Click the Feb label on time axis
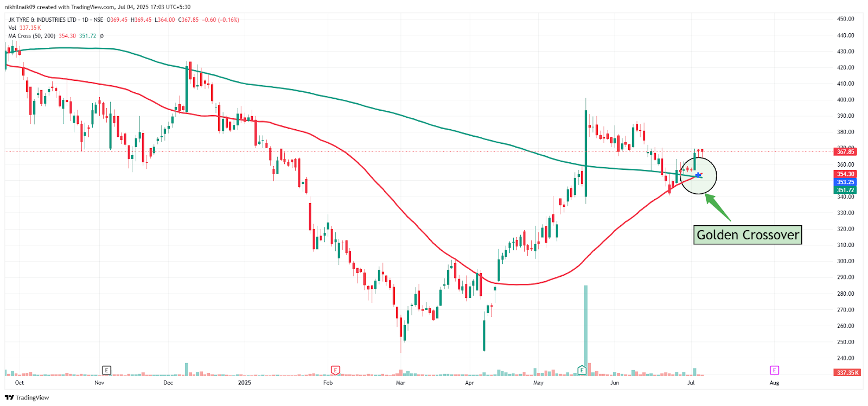This screenshot has width=868, height=406. pos(328,383)
